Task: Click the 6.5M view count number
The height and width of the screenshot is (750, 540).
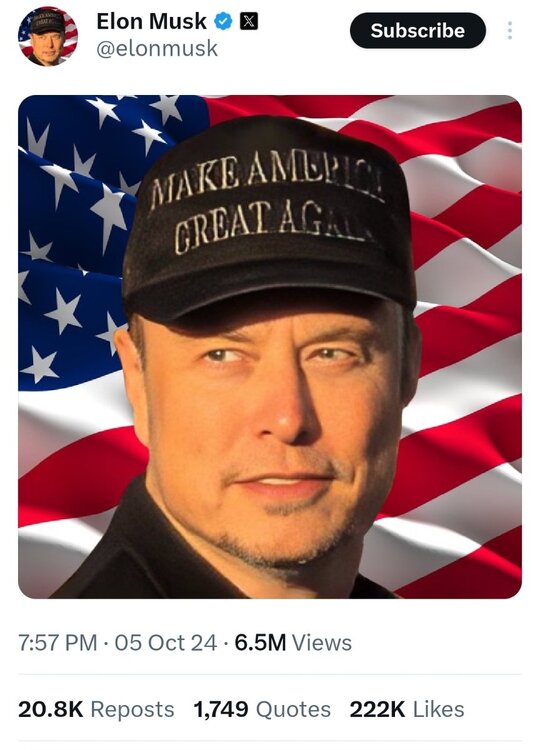Action: click(260, 642)
